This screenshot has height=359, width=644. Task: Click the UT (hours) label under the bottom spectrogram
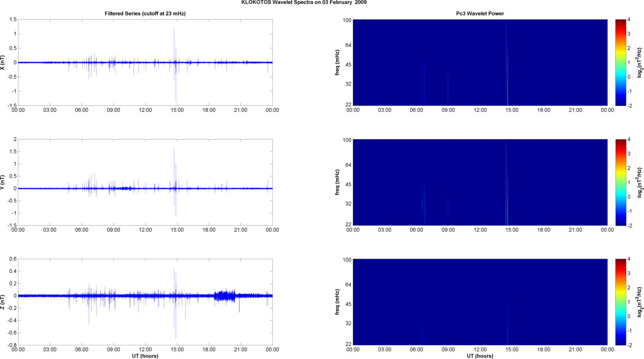click(480, 356)
